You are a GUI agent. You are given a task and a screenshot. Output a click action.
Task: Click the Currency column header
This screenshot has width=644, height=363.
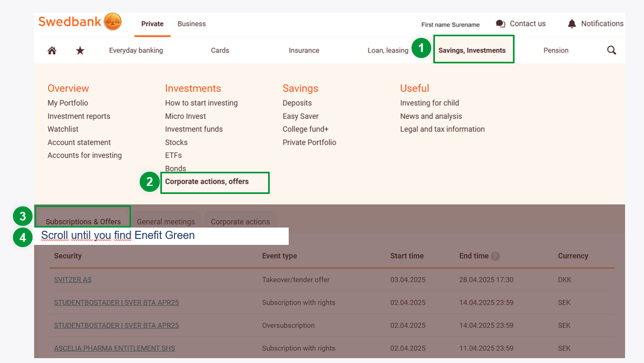pyautogui.click(x=573, y=256)
